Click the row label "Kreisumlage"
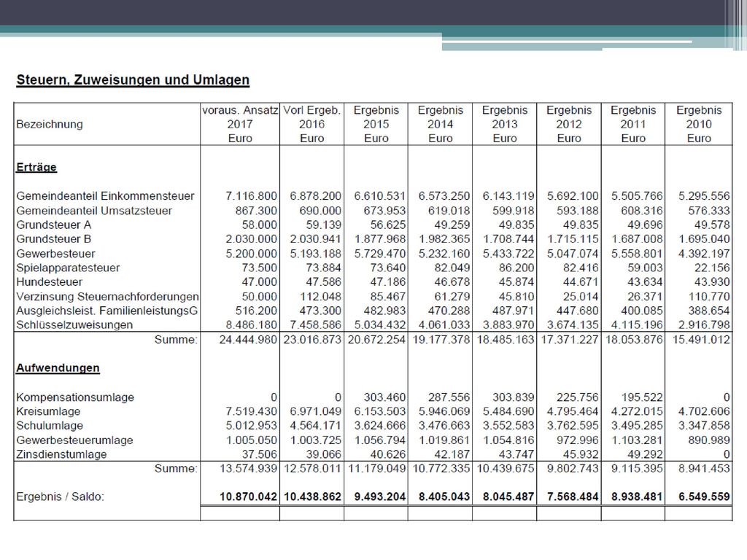This screenshot has width=747, height=560. tap(48, 411)
